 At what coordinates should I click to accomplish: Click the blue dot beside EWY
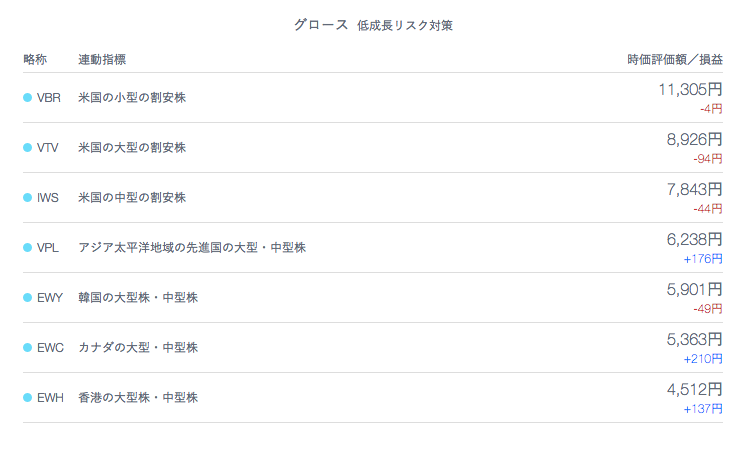tap(27, 298)
